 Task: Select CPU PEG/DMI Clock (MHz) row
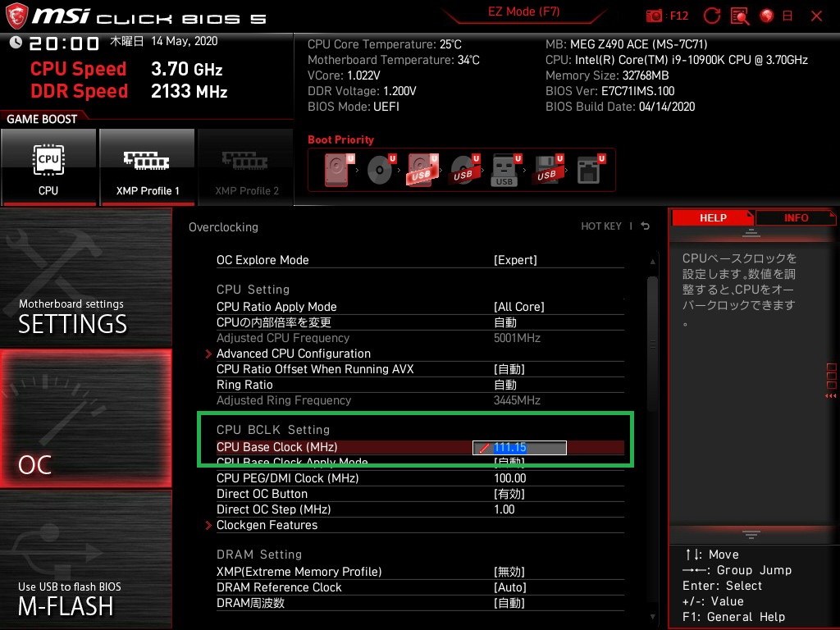(x=420, y=478)
